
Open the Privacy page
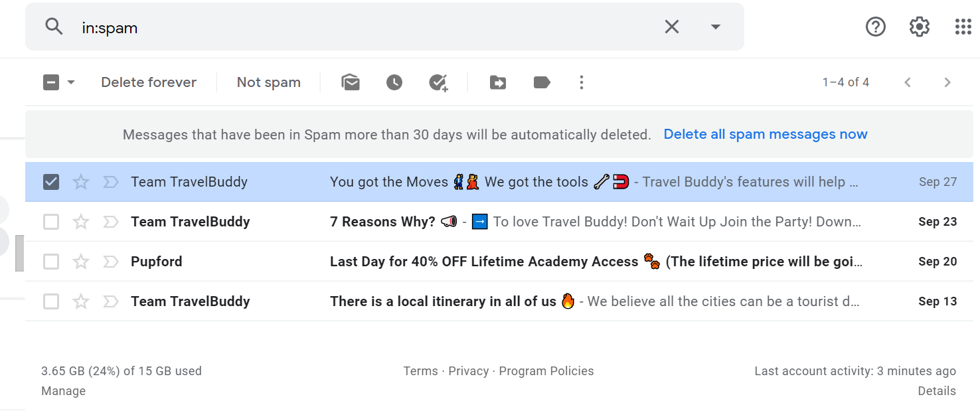[469, 371]
